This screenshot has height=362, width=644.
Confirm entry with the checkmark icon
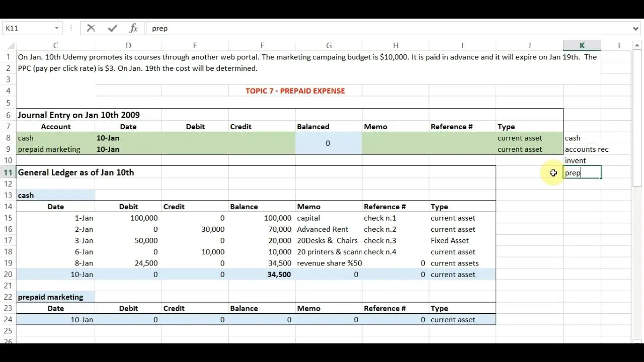(112, 28)
